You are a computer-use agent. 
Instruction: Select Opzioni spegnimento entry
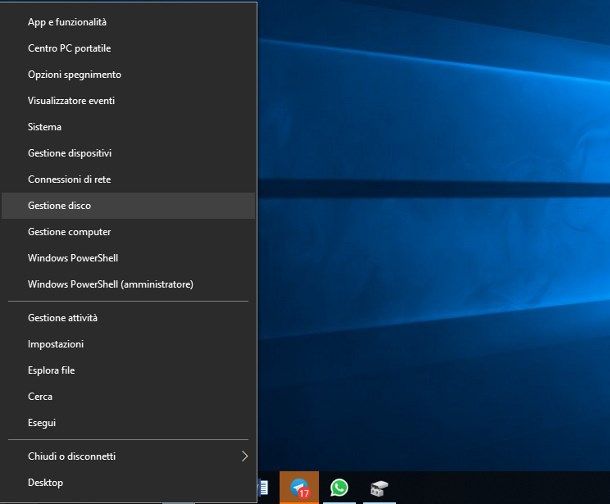click(128, 75)
